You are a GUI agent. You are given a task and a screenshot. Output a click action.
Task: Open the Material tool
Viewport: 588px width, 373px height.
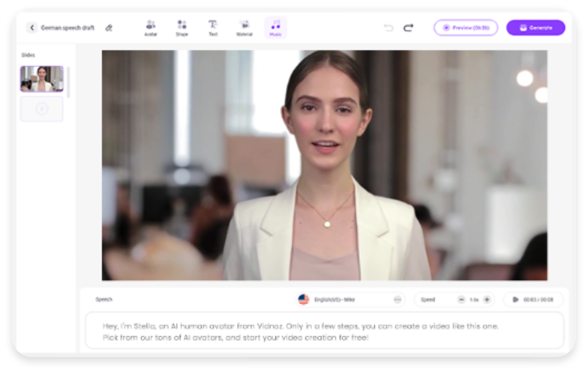pos(244,27)
